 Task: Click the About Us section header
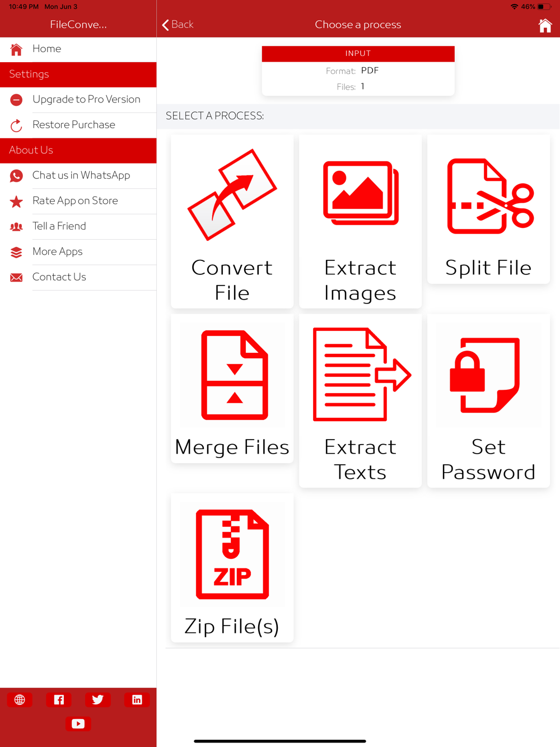78,151
